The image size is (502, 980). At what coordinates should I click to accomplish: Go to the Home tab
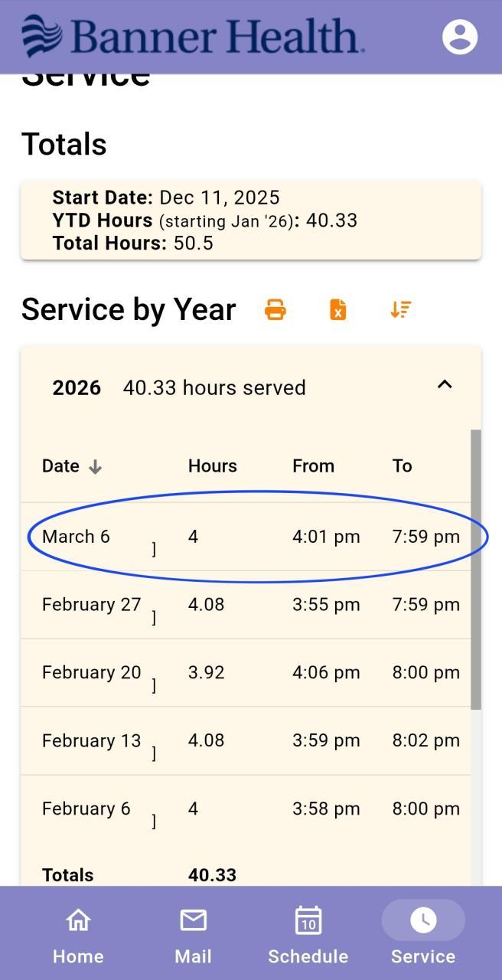pyautogui.click(x=78, y=933)
